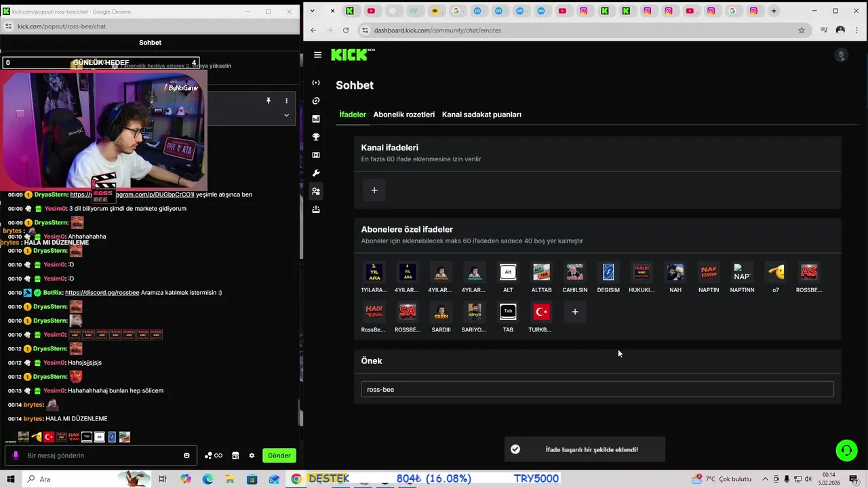This screenshot has width=868, height=488.
Task: Show hidden system tray icons chevron
Action: (767, 479)
